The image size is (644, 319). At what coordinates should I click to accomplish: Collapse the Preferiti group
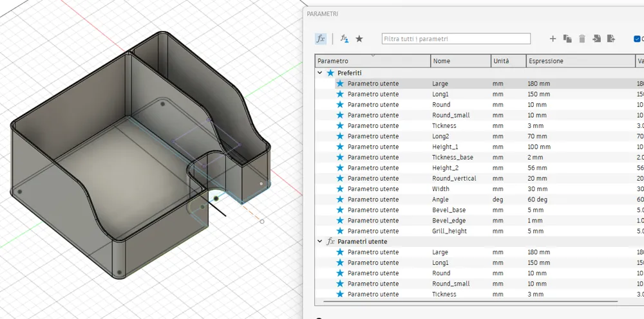[x=320, y=73]
